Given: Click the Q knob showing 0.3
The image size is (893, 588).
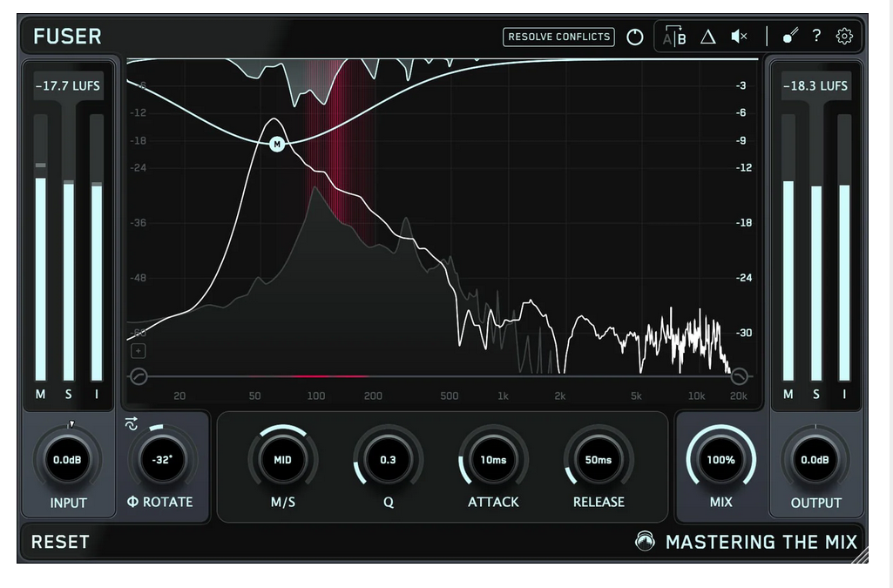Looking at the screenshot, I should point(388,459).
